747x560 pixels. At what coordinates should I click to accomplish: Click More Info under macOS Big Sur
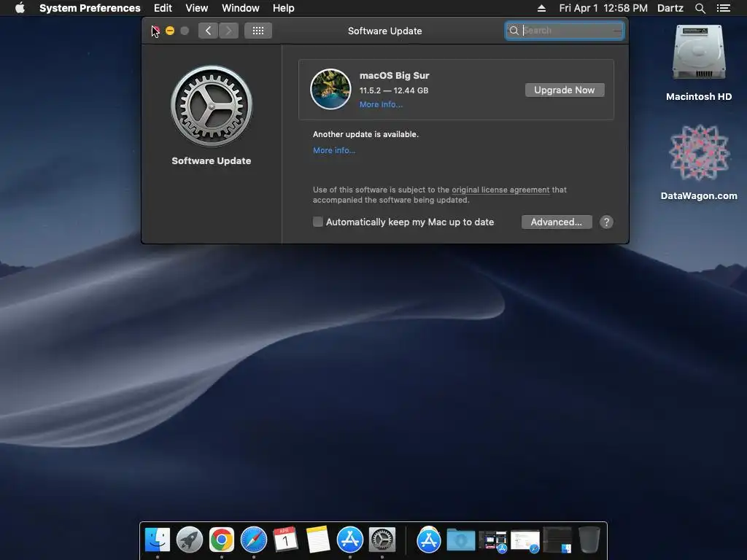point(381,105)
